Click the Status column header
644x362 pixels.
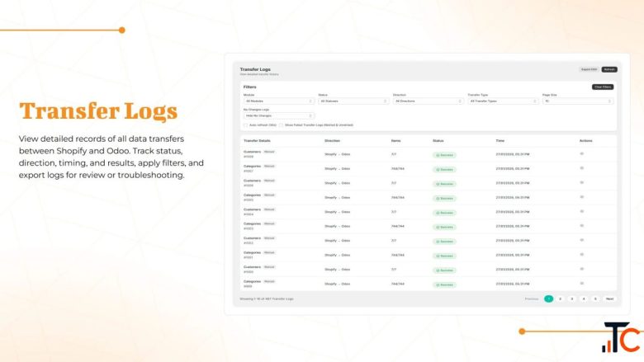(438, 141)
